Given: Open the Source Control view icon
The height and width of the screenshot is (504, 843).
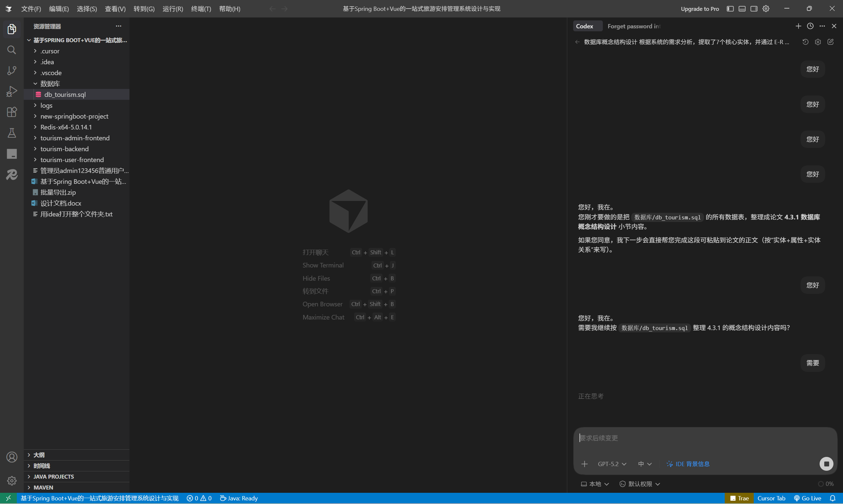Looking at the screenshot, I should pos(12,70).
